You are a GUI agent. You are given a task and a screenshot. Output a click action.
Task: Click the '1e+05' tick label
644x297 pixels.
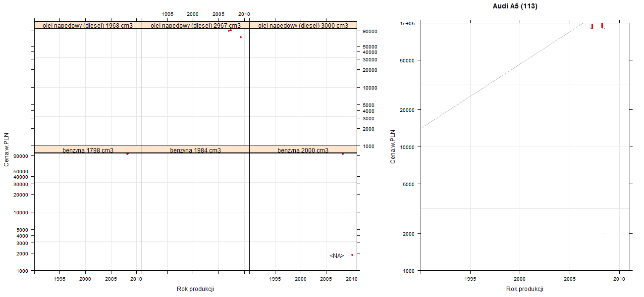pyautogui.click(x=408, y=23)
